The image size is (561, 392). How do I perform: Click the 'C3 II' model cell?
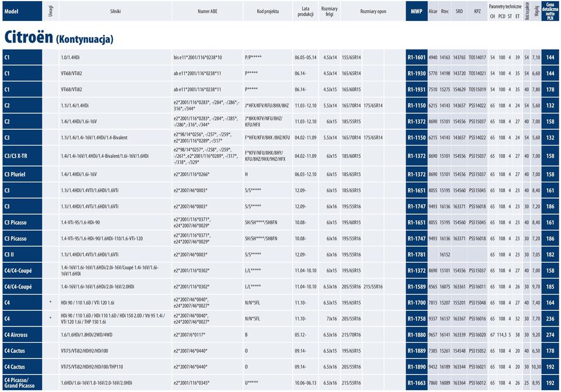[22, 254]
